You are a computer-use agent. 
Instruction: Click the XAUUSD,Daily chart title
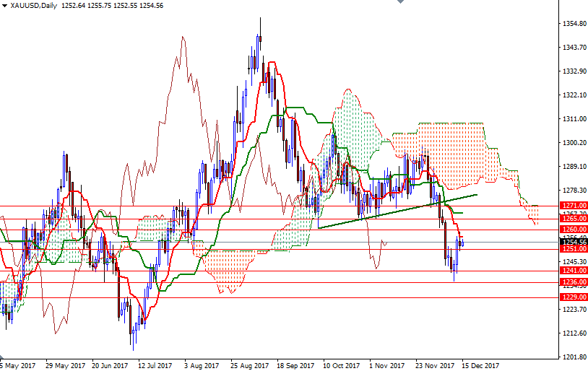(33, 6)
